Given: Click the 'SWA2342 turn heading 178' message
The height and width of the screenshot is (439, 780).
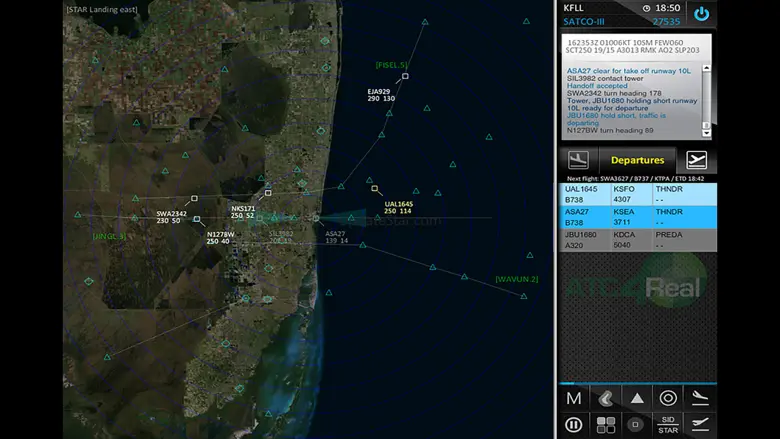Looking at the screenshot, I should (614, 93).
